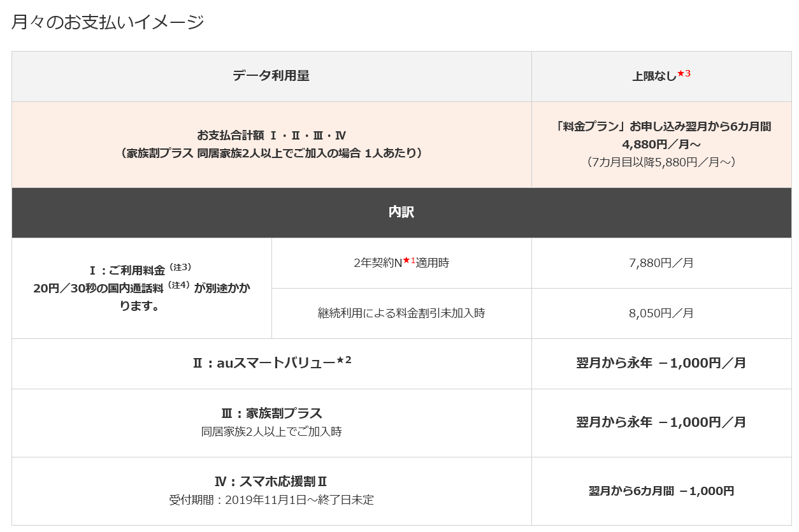Open the 注4 note after 国内通話料
Image resolution: width=799 pixels, height=532 pixels.
coord(179,285)
